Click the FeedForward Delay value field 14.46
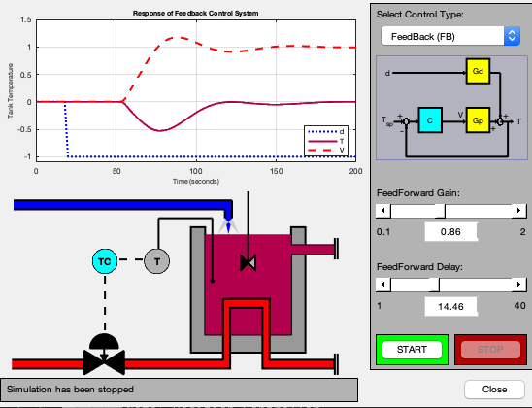Screen dimensions: 532x408 tap(450, 307)
